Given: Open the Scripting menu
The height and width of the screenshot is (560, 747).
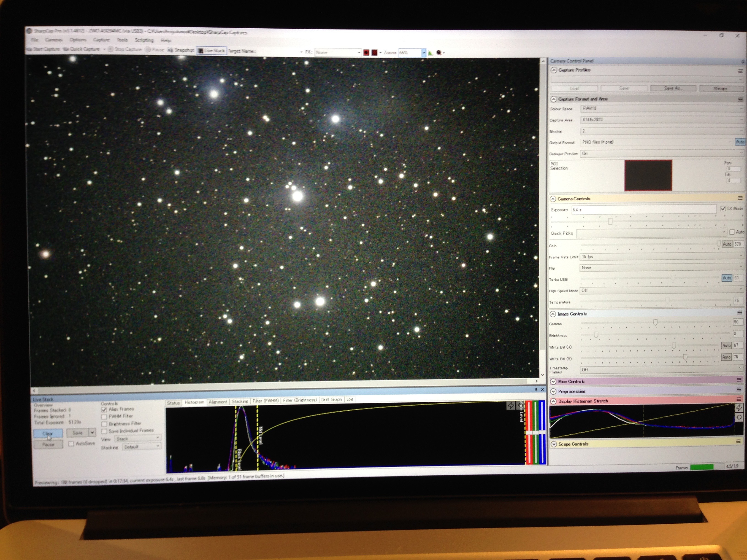Looking at the screenshot, I should point(144,40).
